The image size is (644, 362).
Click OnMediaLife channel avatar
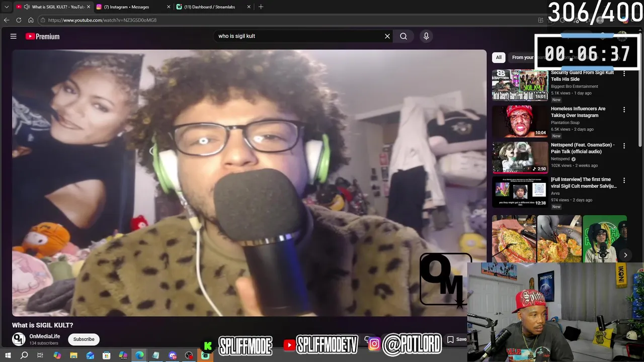[19, 339]
